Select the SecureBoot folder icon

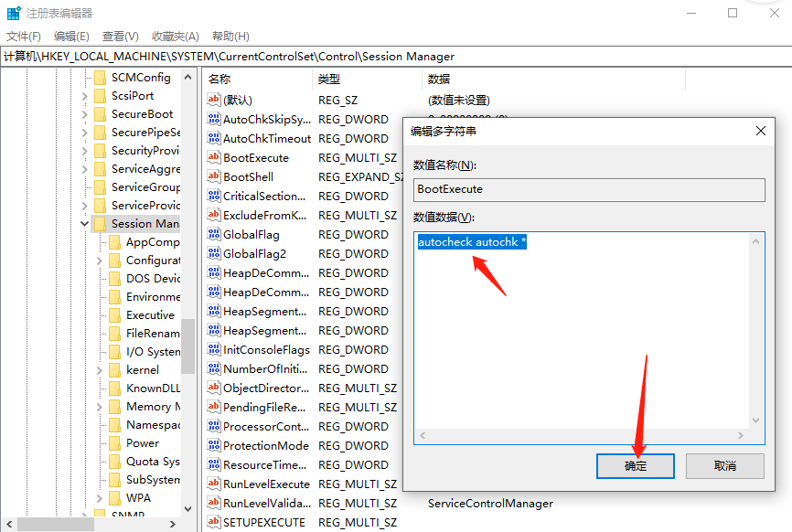pyautogui.click(x=100, y=114)
